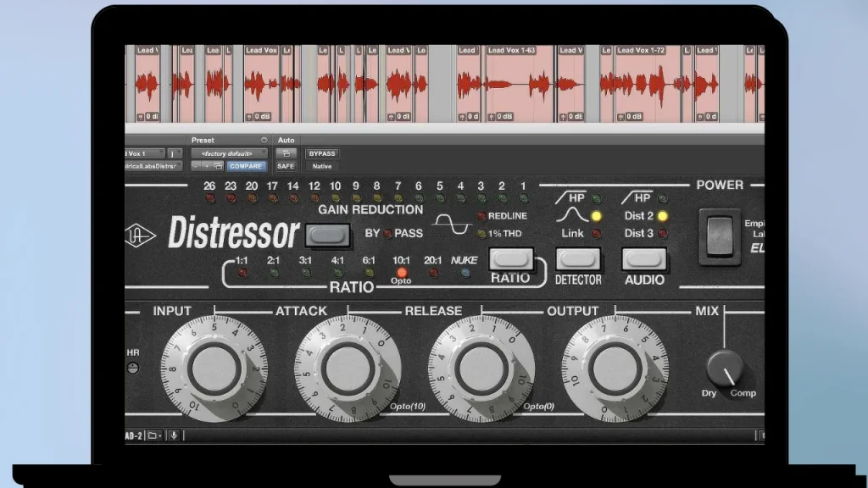Click the GAIN REDUCTION label
Image resolution: width=868 pixels, height=488 pixels.
tap(370, 210)
